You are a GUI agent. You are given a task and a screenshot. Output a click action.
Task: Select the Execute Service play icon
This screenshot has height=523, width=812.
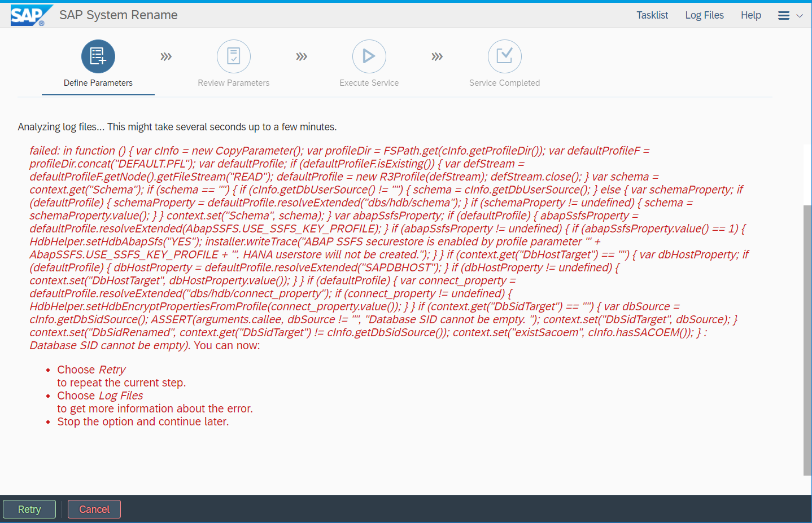(x=369, y=56)
